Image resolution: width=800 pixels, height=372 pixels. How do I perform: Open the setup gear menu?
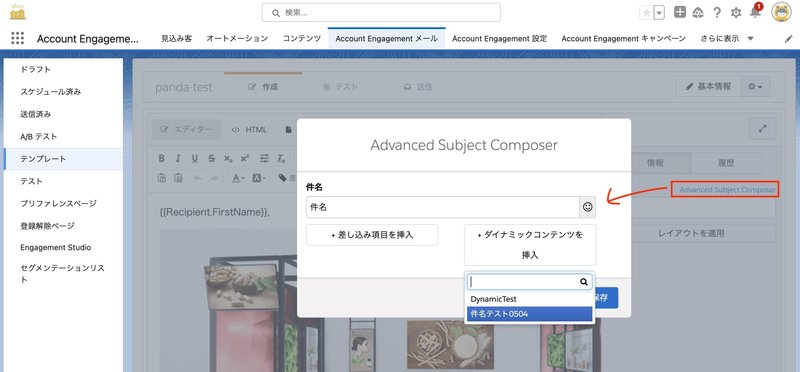pyautogui.click(x=736, y=13)
